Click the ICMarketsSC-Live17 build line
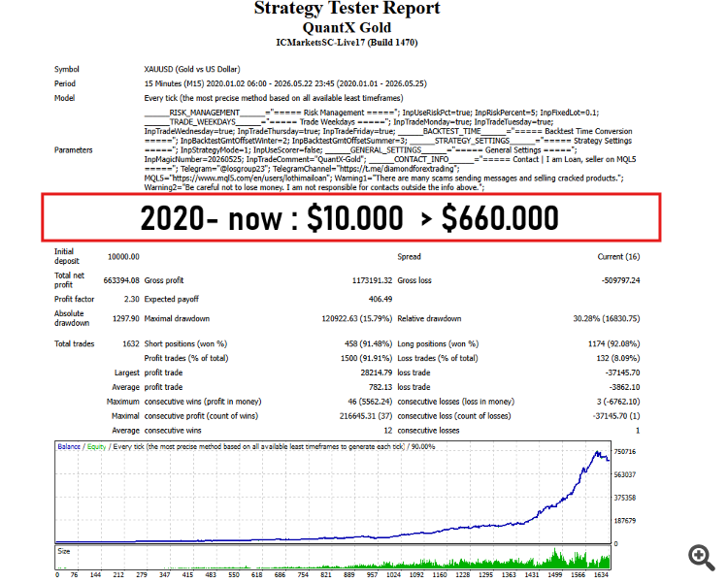Screen dimensions: 728x583 tap(347, 43)
